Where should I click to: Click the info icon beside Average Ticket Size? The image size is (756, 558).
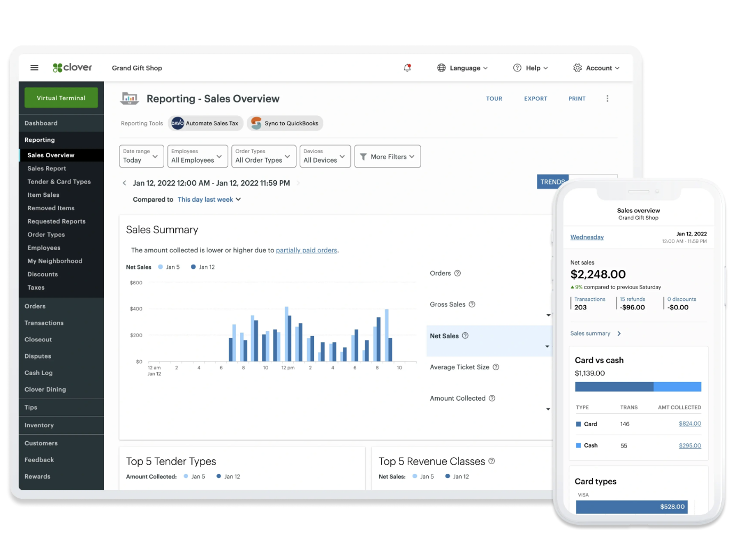point(496,367)
